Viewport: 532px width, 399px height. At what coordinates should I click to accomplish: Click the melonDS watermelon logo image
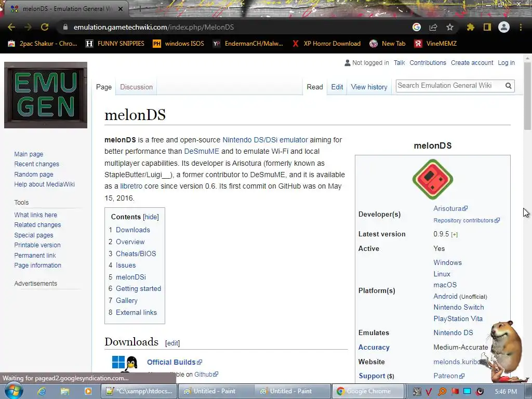[433, 179]
